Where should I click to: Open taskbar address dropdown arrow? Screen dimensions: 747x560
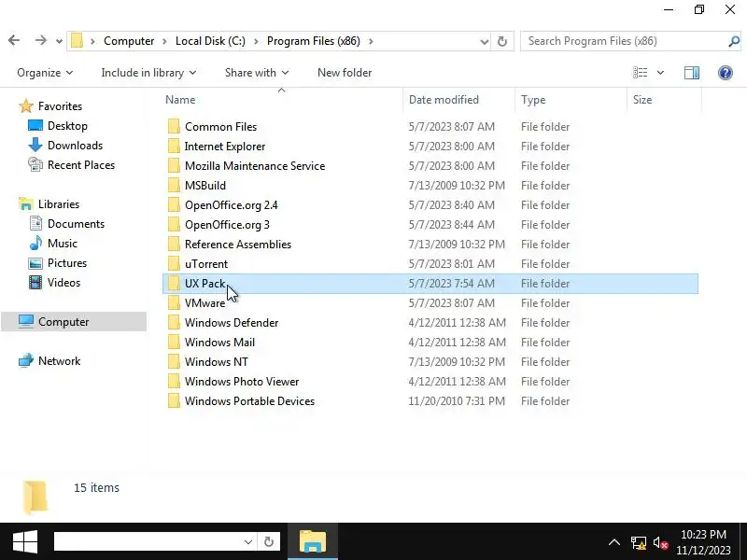click(x=248, y=541)
